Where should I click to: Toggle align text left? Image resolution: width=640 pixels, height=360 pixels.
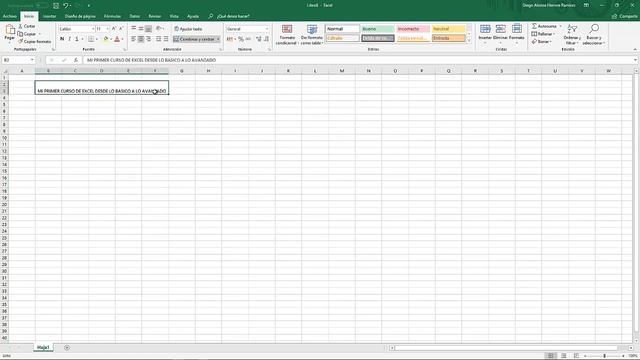133,39
